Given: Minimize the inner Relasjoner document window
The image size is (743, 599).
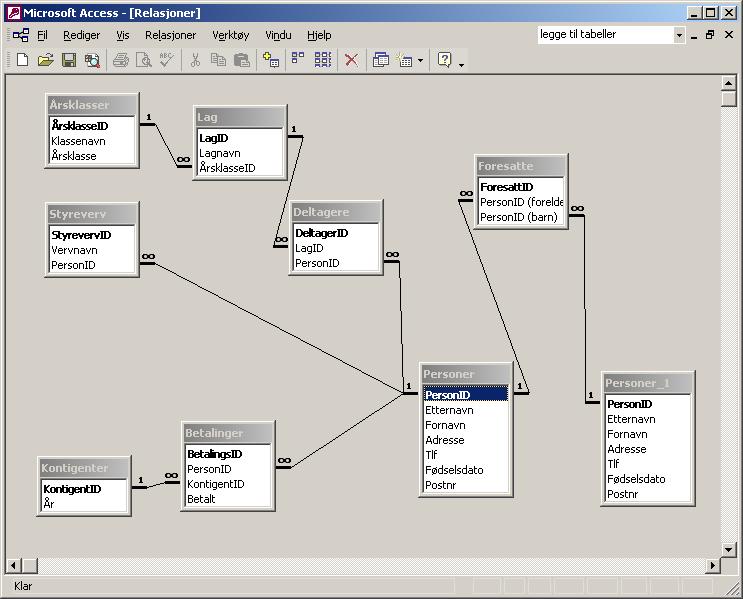Looking at the screenshot, I should [x=694, y=35].
